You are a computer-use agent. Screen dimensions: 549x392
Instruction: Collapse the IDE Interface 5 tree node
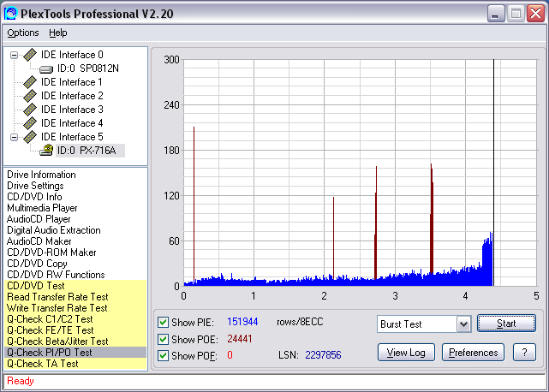click(x=14, y=137)
